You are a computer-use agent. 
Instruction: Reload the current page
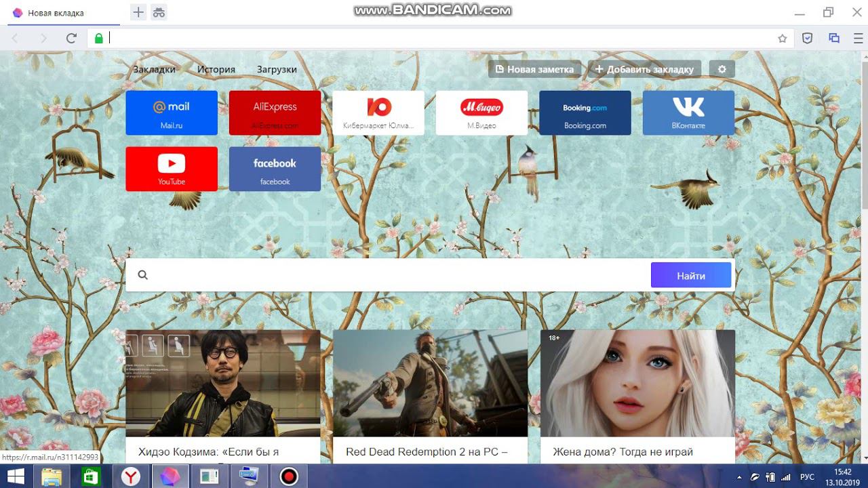tap(71, 39)
